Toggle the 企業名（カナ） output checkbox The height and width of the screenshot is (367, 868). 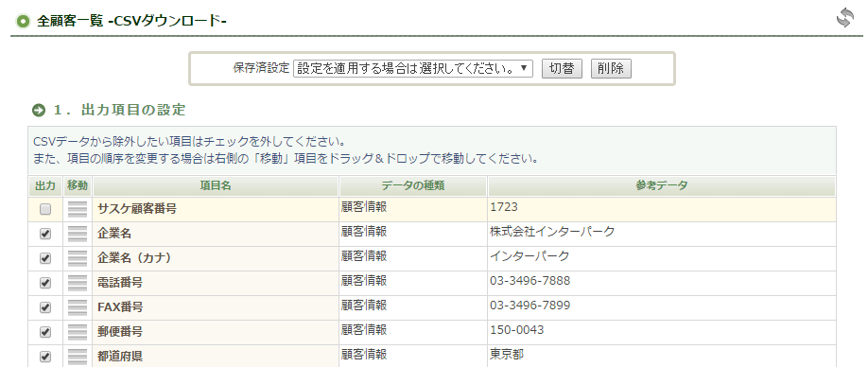[x=45, y=258]
